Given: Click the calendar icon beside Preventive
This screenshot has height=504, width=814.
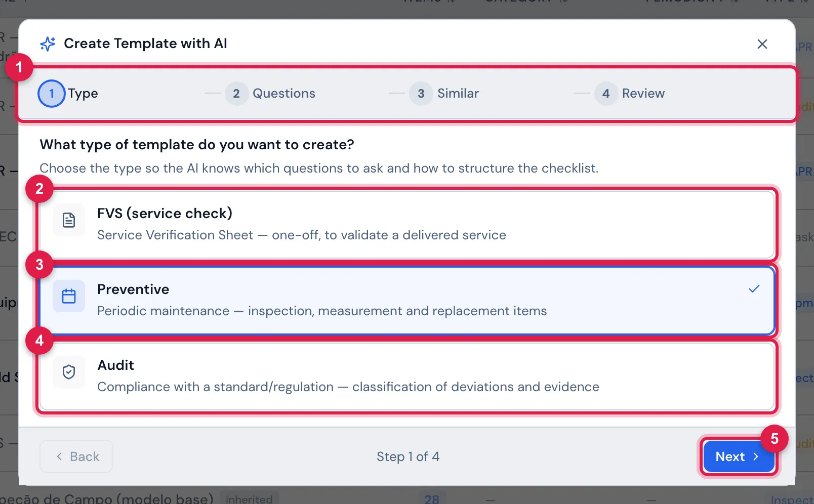Looking at the screenshot, I should click(69, 296).
